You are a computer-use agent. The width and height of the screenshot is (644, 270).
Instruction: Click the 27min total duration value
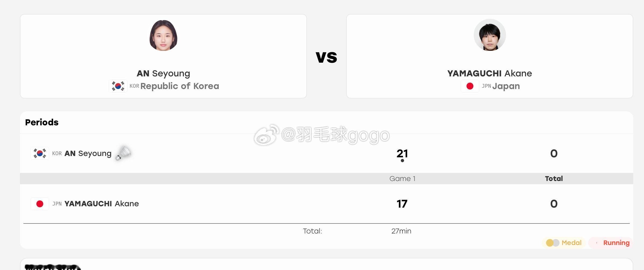click(x=401, y=231)
